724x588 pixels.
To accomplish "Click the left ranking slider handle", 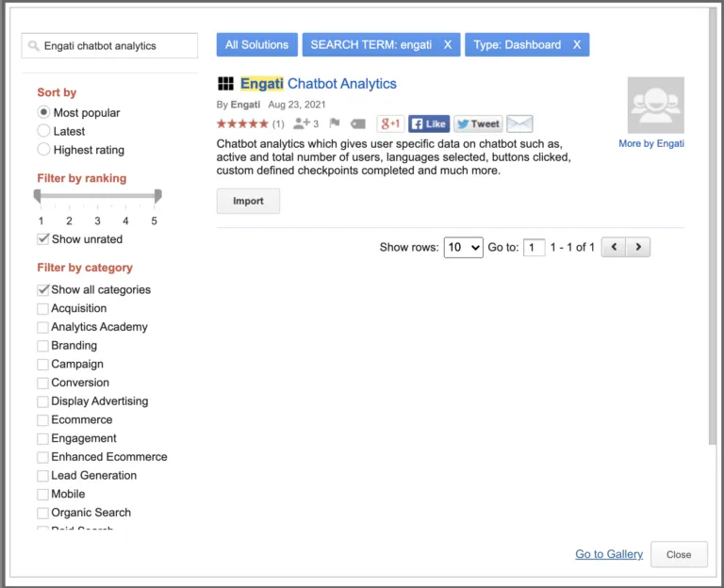I will [38, 196].
